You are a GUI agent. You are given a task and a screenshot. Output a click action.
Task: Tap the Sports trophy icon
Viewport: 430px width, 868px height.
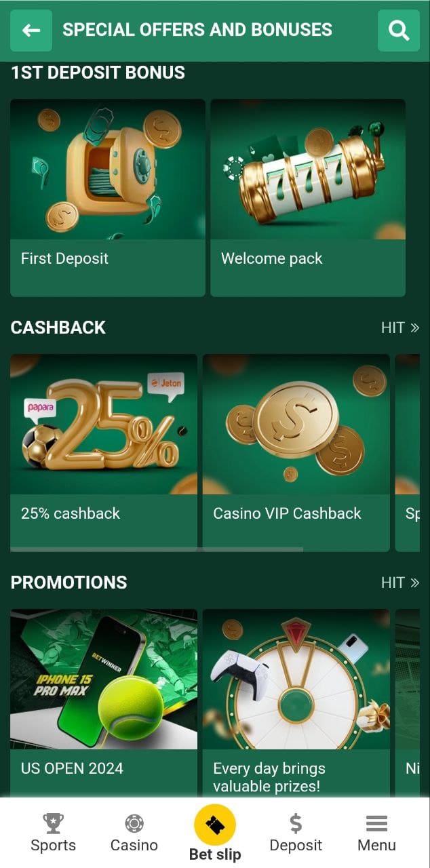[x=53, y=823]
